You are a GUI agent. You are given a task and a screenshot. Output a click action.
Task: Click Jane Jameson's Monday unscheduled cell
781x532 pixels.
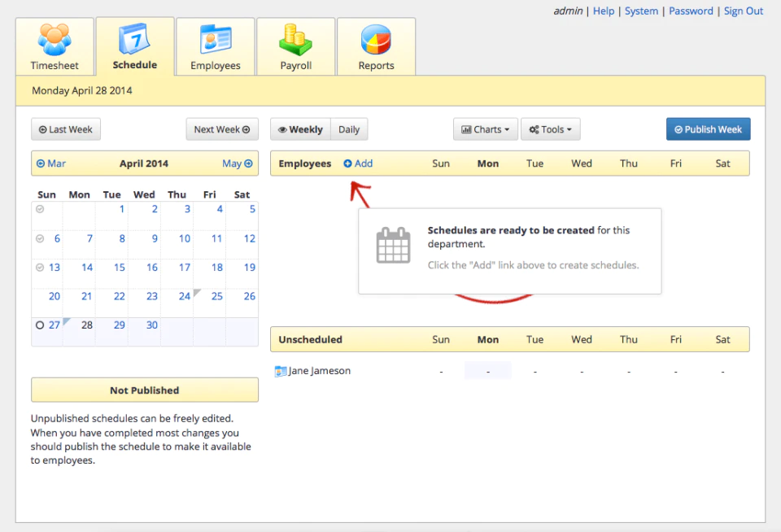(x=487, y=371)
